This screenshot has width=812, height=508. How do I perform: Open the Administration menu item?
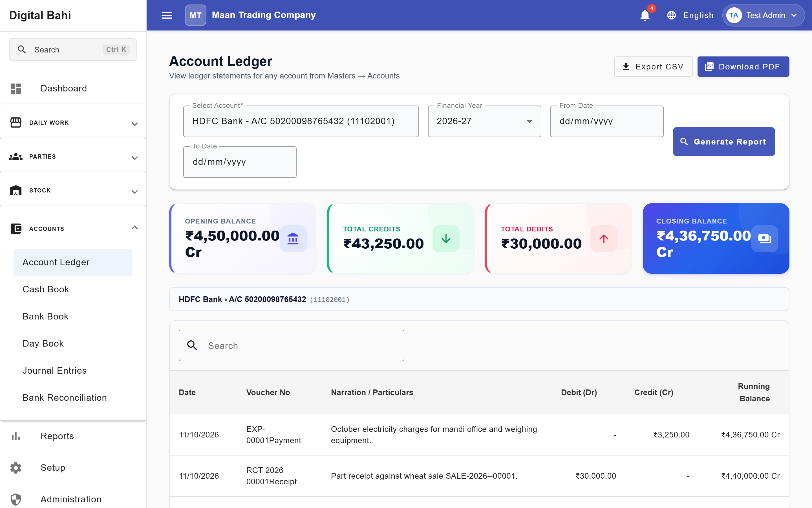pos(73,499)
